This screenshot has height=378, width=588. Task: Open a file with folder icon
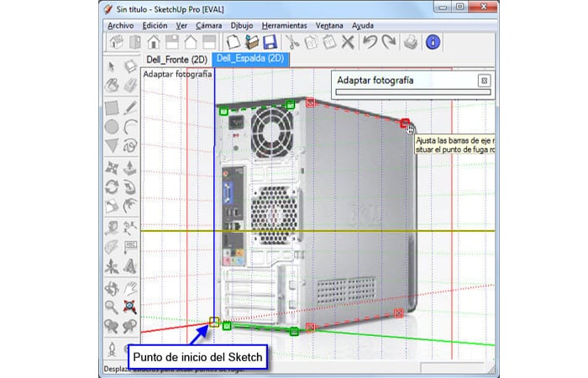tap(252, 42)
